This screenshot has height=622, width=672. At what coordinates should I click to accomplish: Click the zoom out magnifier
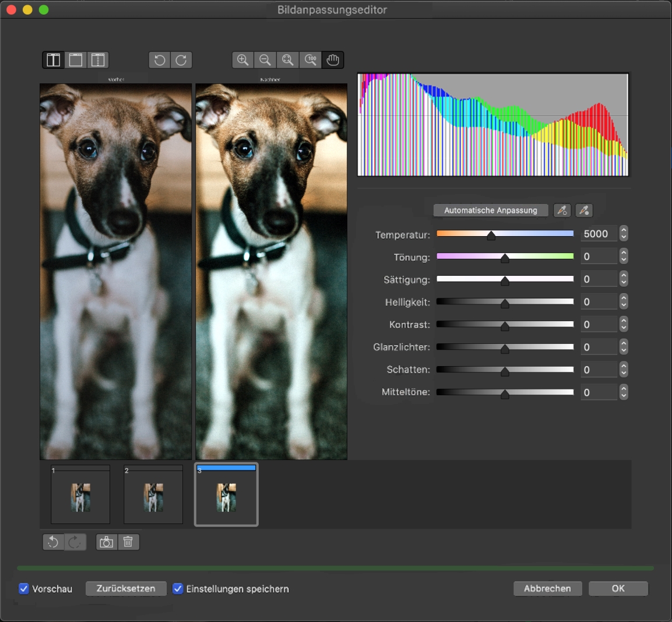click(x=265, y=60)
